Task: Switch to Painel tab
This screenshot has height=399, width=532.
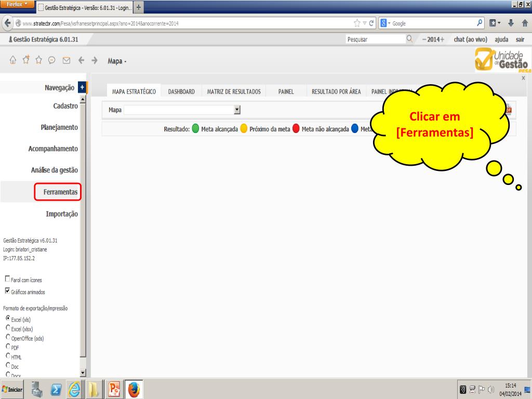Action: [286, 91]
